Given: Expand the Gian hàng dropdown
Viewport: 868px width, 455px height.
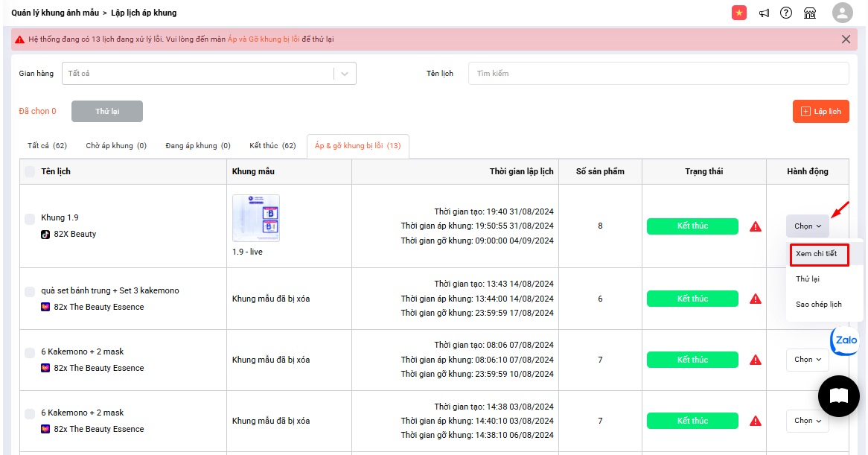Looking at the screenshot, I should tap(344, 74).
